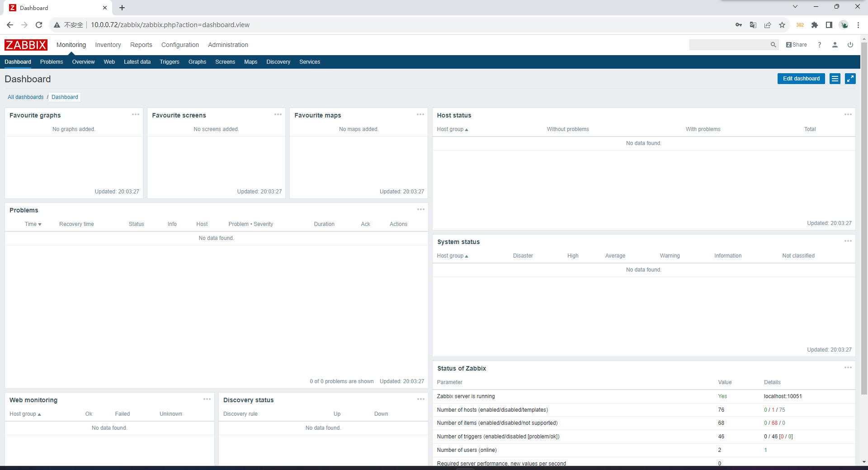
Task: Go to the Problems submenu
Action: point(52,62)
